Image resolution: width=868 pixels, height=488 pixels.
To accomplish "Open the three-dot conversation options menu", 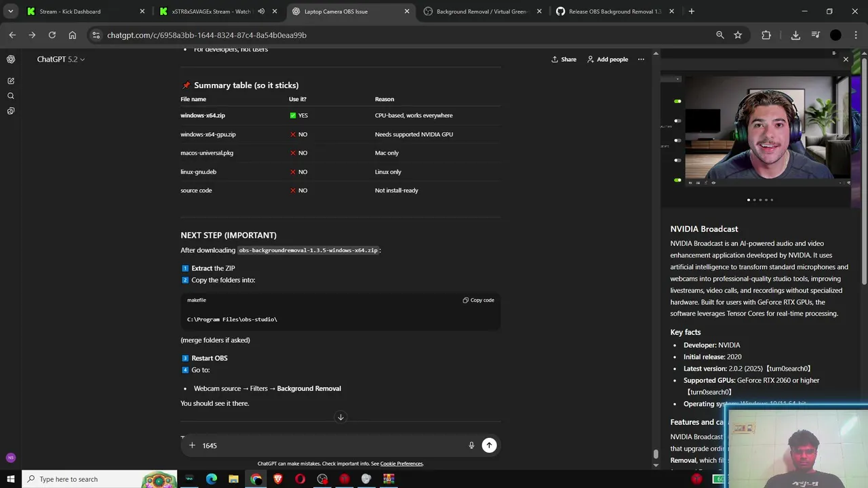I will point(641,59).
